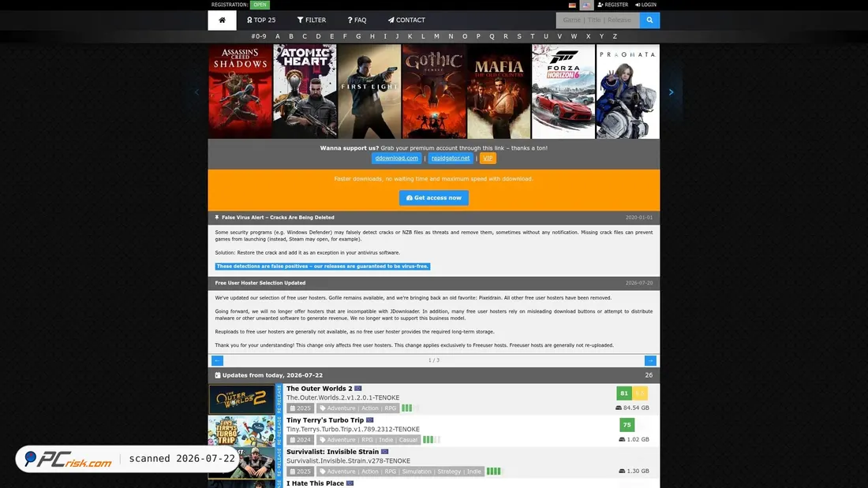Viewport: 868px width, 488px height.
Task: Open Atomic Heart cover
Action: [x=305, y=92]
